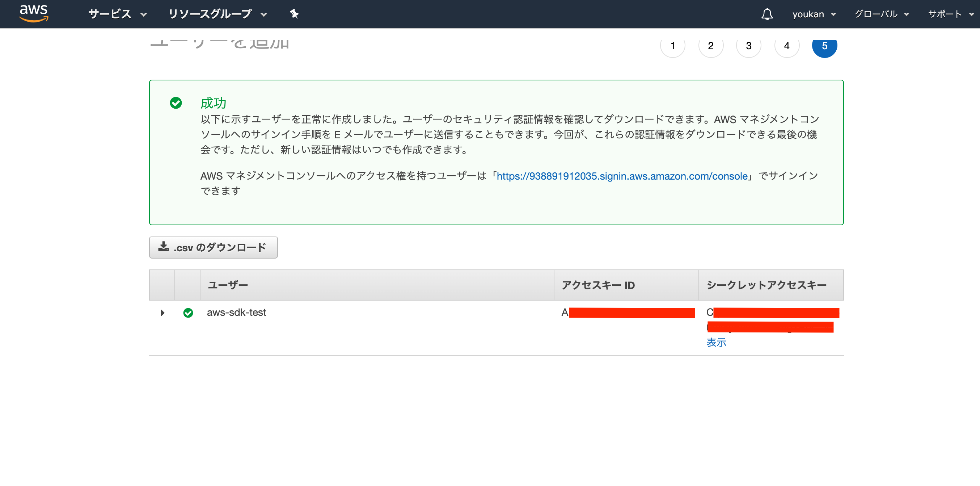This screenshot has height=486, width=980.
Task: Click the download icon in the .csv button
Action: pos(164,247)
